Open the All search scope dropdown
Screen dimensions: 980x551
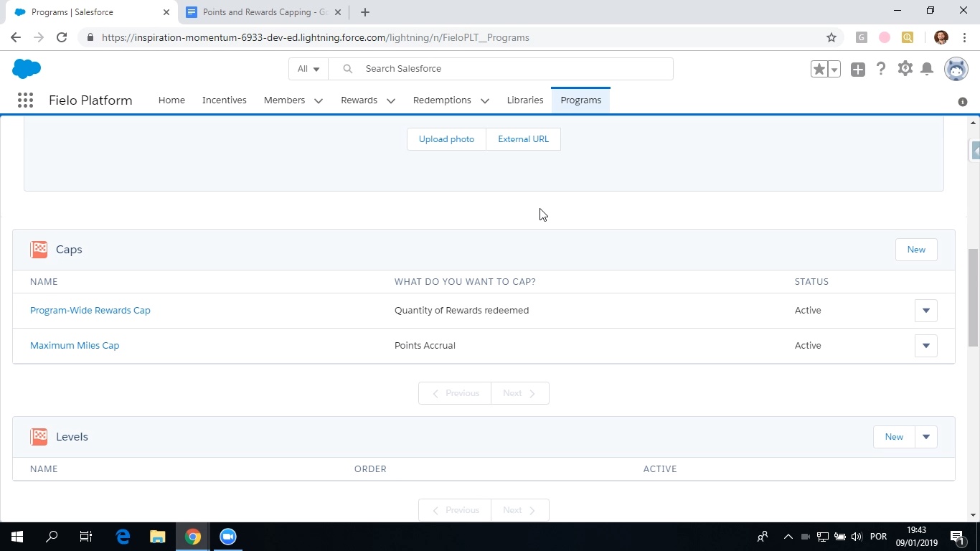308,69
